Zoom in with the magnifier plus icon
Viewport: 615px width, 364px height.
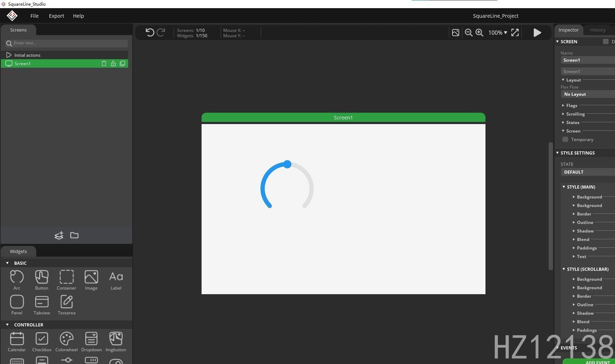(479, 33)
